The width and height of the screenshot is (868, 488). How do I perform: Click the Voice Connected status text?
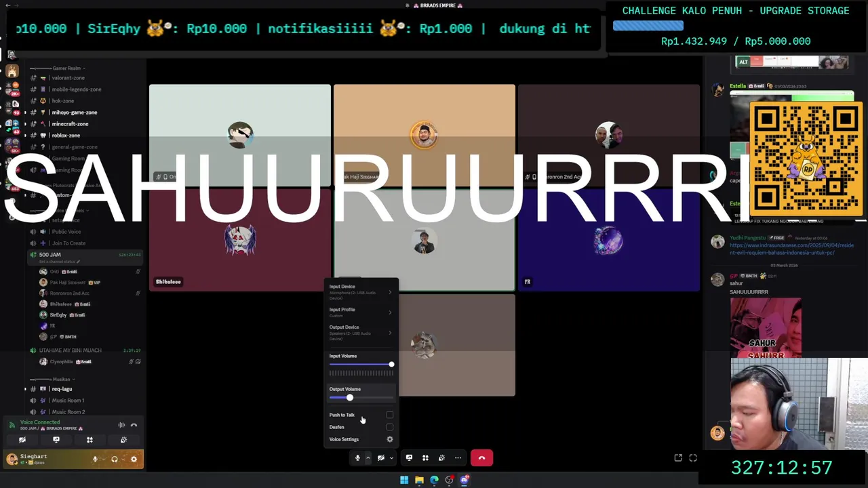point(40,422)
